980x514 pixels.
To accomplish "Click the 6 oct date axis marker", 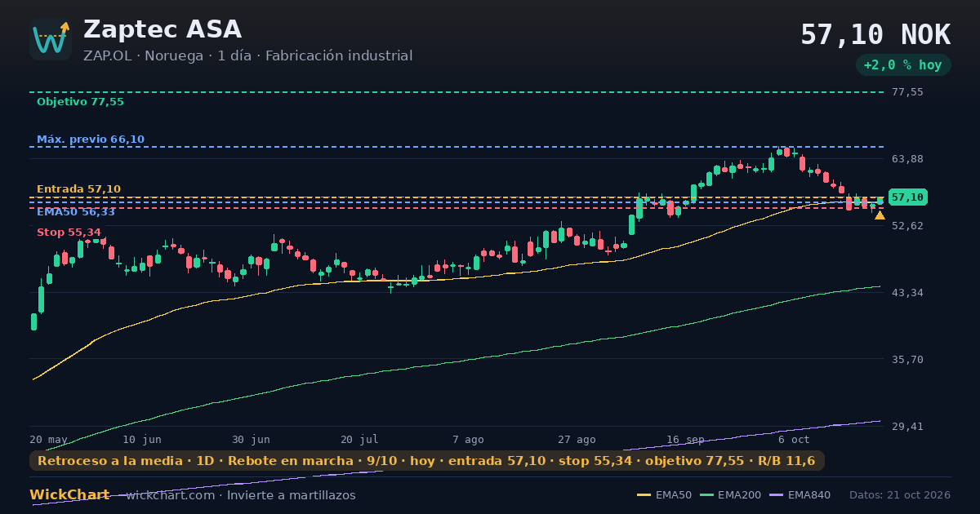I will [x=794, y=439].
